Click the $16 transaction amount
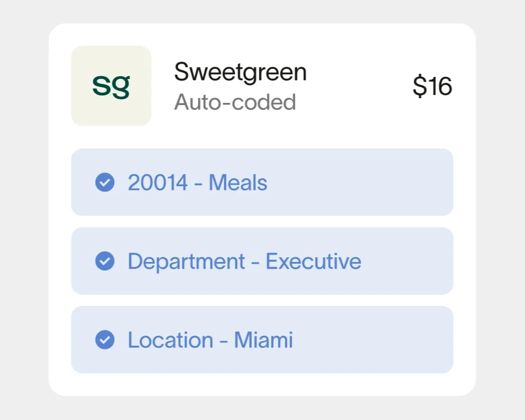This screenshot has width=525, height=420. pos(432,86)
